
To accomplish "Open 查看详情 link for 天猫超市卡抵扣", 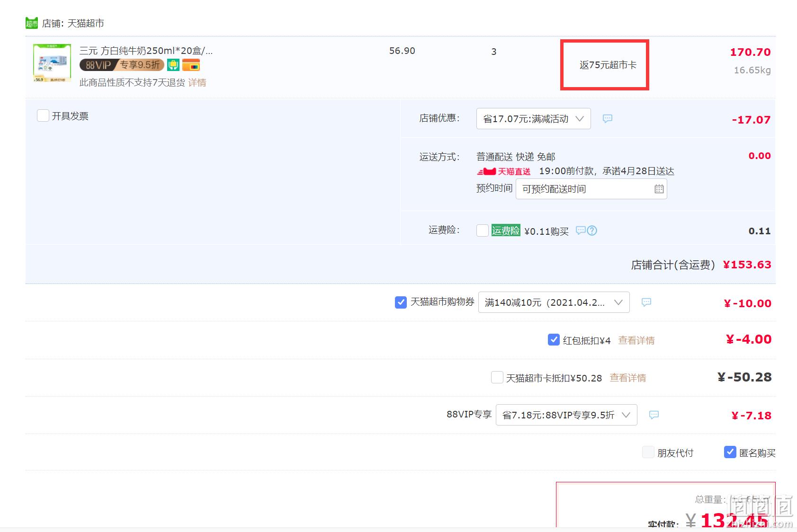I will (628, 378).
